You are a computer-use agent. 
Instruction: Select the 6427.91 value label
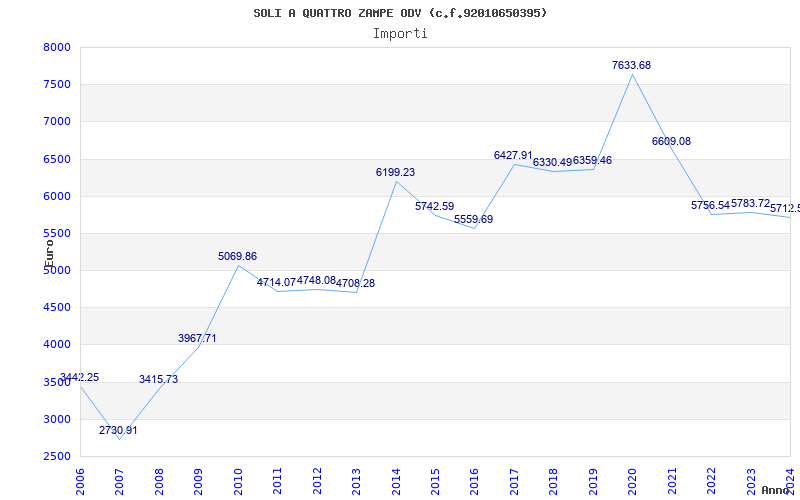pos(513,155)
